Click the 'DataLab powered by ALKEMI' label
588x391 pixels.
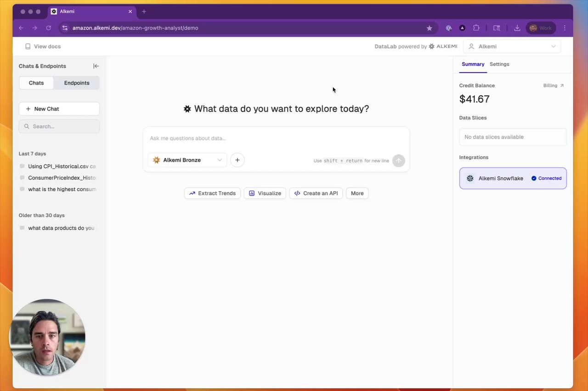tap(416, 46)
